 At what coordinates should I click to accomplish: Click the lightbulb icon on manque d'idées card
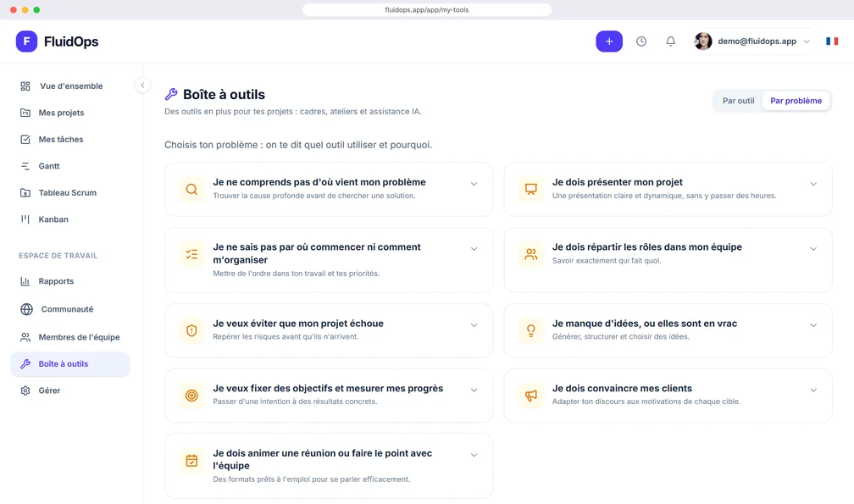531,330
